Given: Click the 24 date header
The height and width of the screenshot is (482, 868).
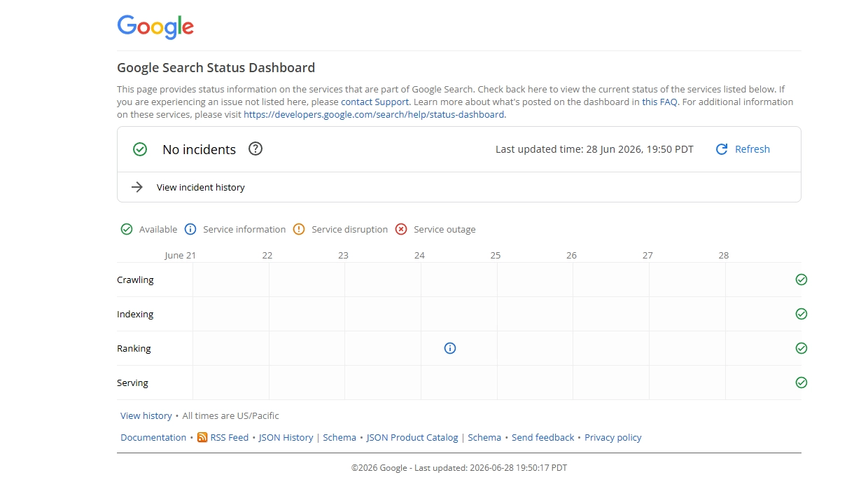Looking at the screenshot, I should [x=419, y=255].
